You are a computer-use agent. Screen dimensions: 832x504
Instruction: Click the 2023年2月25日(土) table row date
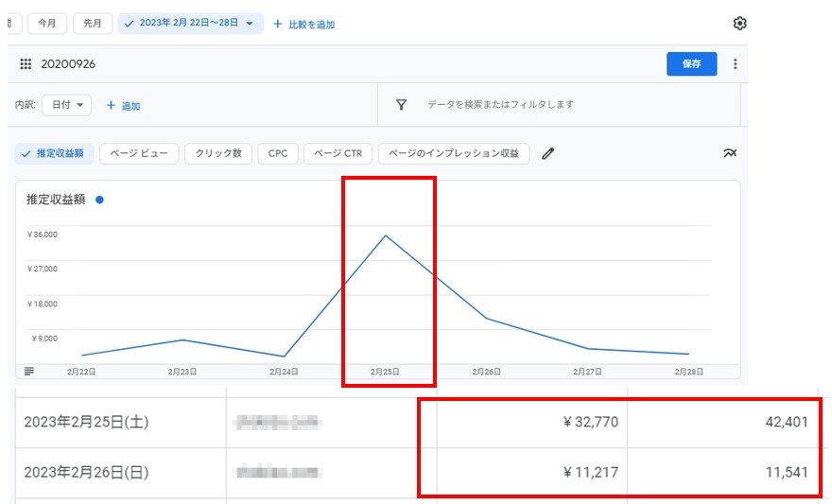pos(86,423)
